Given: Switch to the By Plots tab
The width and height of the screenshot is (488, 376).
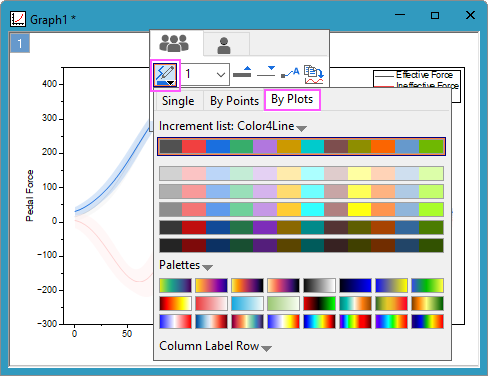Looking at the screenshot, I should pyautogui.click(x=292, y=99).
